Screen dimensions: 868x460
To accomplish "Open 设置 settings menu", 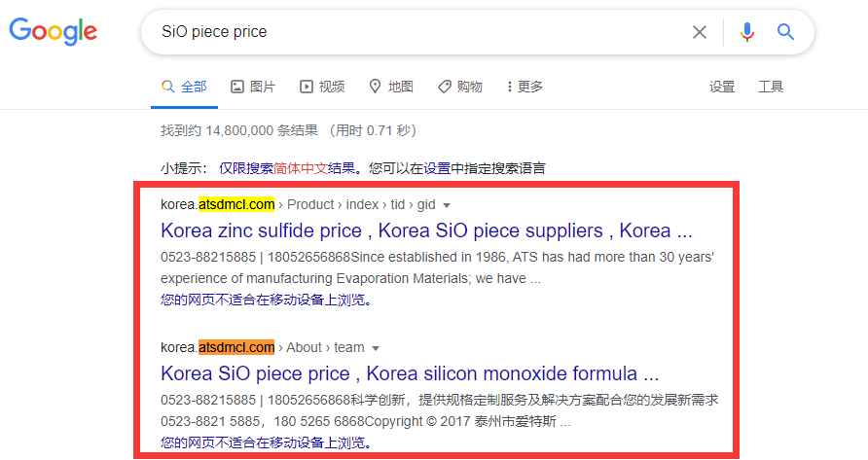I will tap(722, 87).
